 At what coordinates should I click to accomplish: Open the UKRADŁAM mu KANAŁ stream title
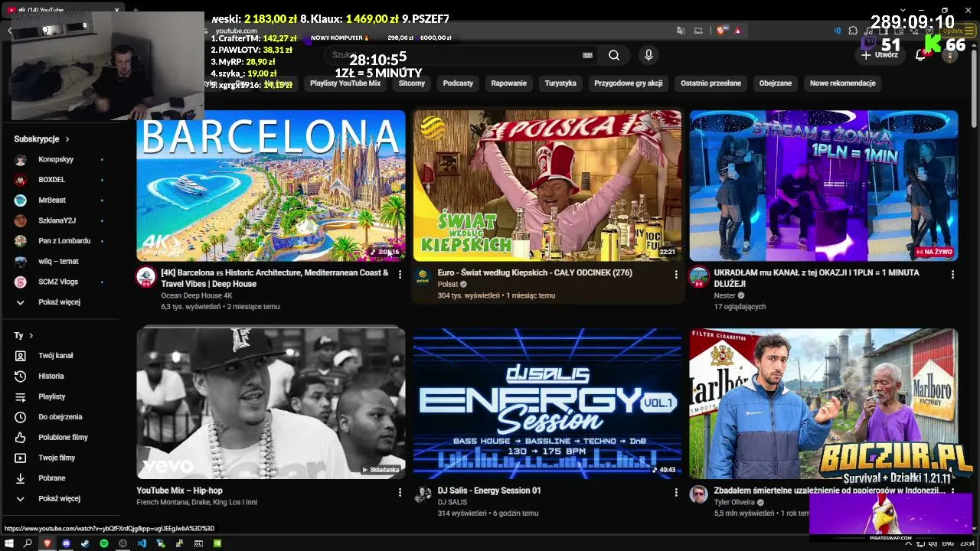pyautogui.click(x=817, y=279)
